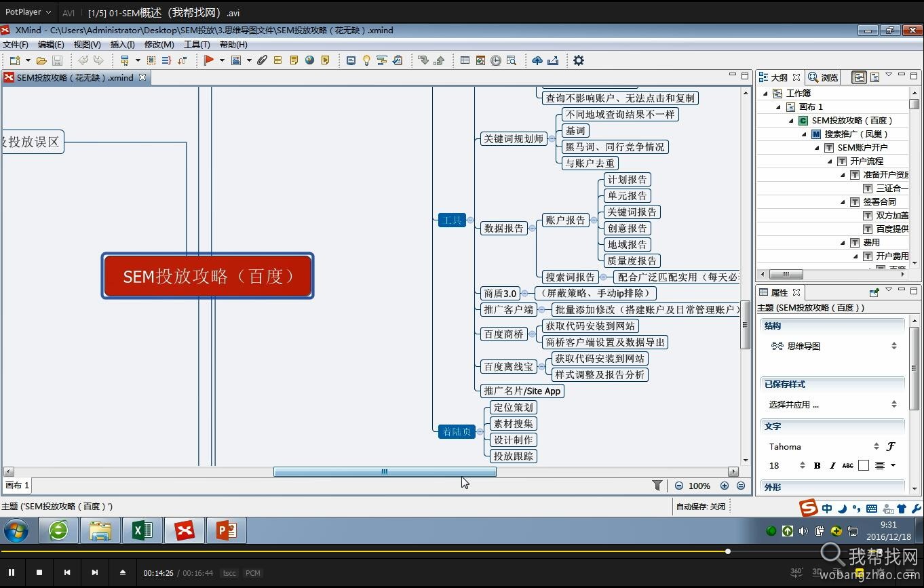This screenshot has width=924, height=588.
Task: Select the 画布 1 sheet tab
Action: (x=17, y=485)
